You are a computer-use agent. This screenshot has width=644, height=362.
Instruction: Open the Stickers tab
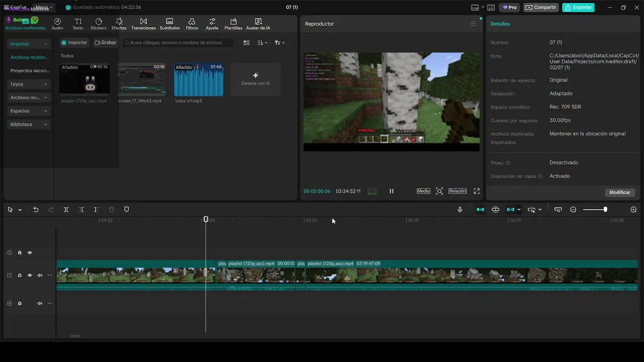point(99,24)
